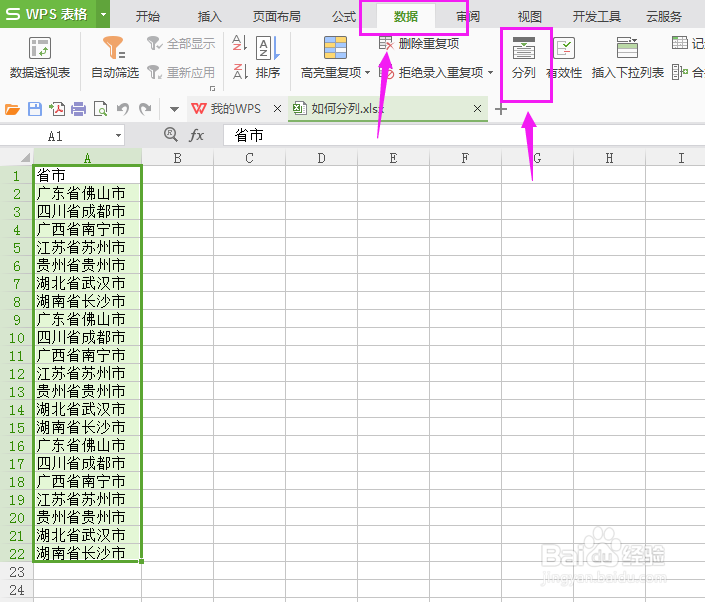Switch to the 数据 (Data) tab
The width and height of the screenshot is (705, 602).
[x=406, y=17]
